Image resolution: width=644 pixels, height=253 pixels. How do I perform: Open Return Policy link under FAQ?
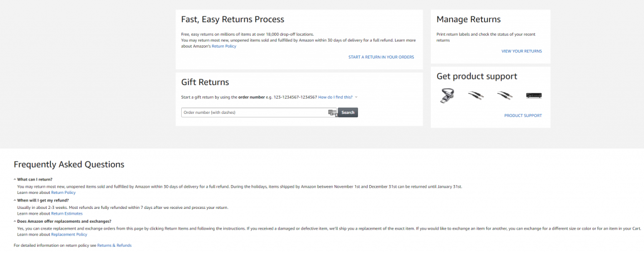pyautogui.click(x=64, y=193)
